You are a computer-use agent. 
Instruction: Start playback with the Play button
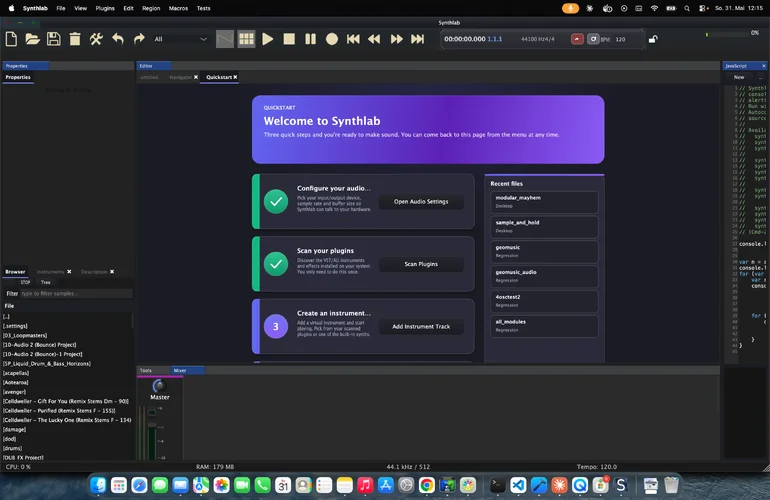(268, 39)
